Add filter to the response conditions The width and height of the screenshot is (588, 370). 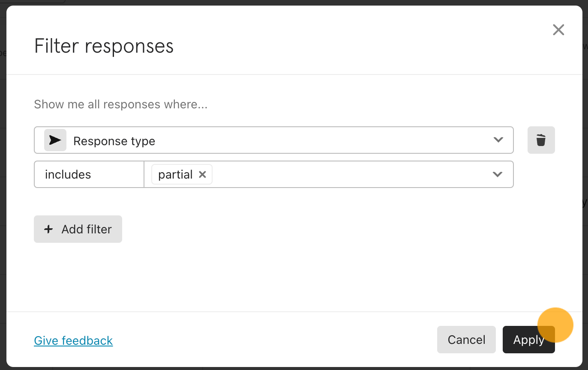pos(78,229)
